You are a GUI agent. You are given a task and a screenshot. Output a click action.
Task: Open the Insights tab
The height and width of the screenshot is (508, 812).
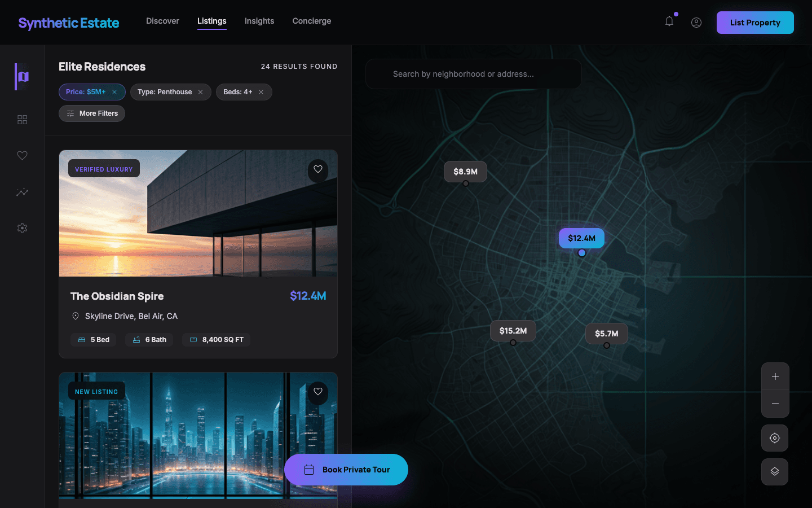(x=259, y=21)
